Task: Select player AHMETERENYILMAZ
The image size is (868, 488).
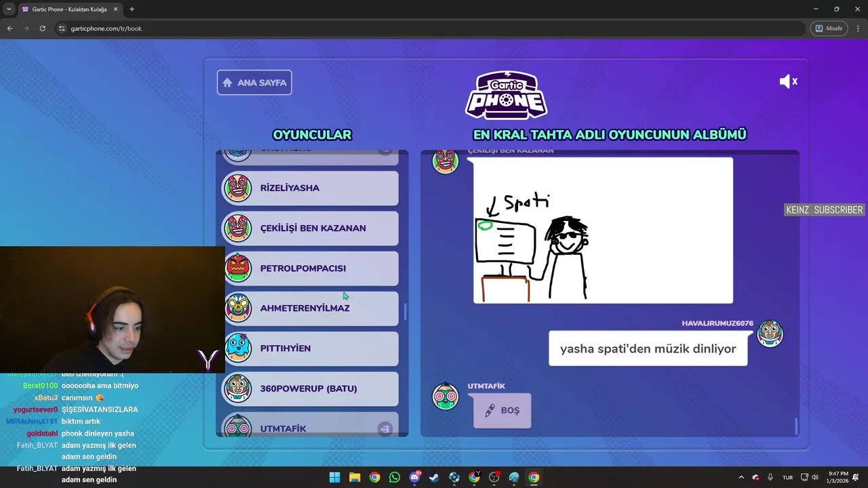Action: 311,308
